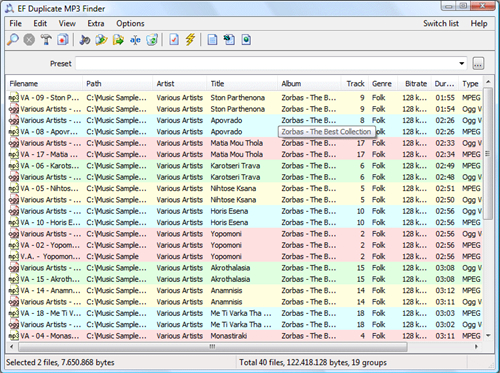Sort by the Filename column header
The width and height of the screenshot is (500, 373).
click(44, 84)
